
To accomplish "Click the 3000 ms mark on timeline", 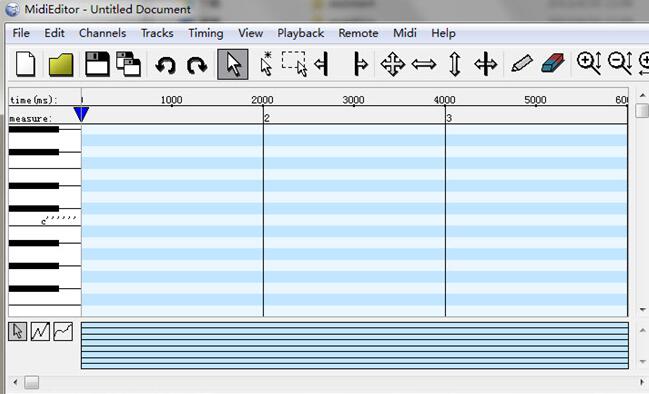I will pyautogui.click(x=353, y=100).
